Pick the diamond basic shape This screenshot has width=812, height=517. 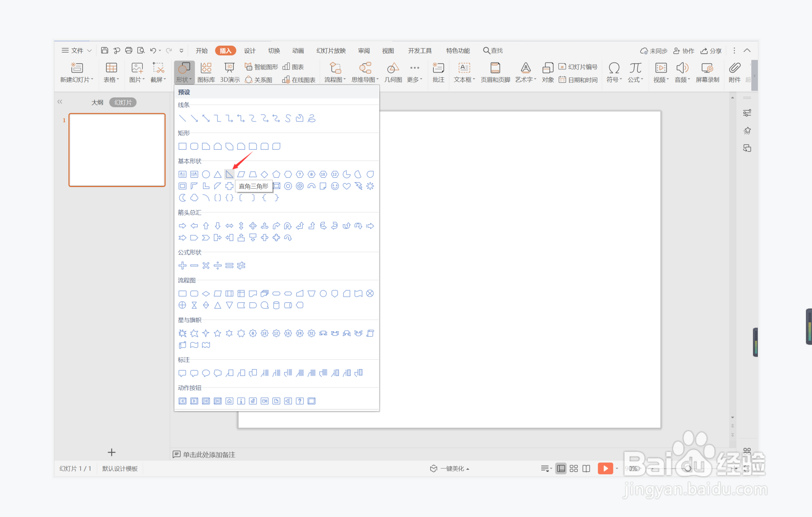(265, 174)
